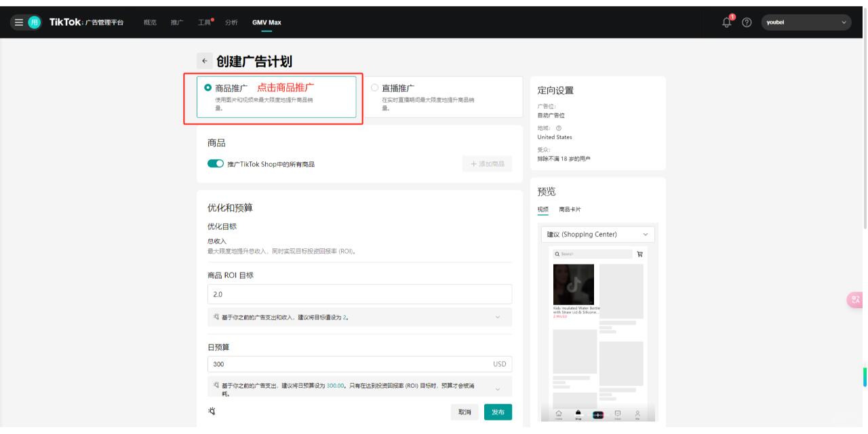Click the United States region value
Viewport: 868px width, 434px height.
point(555,137)
